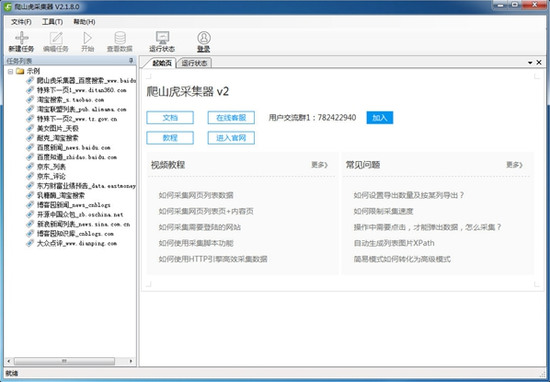Viewport: 550px width, 382px height.
Task: Open the tab list dropdown arrow
Action: point(530,63)
